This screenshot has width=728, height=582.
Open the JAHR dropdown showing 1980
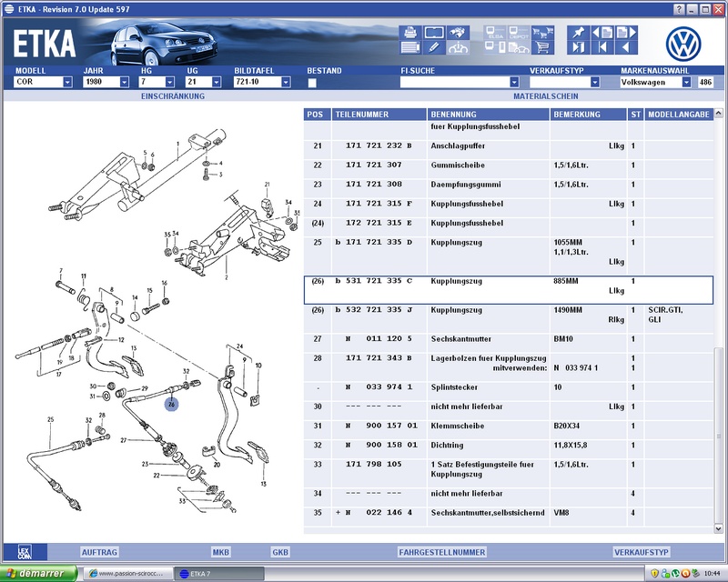[125, 82]
